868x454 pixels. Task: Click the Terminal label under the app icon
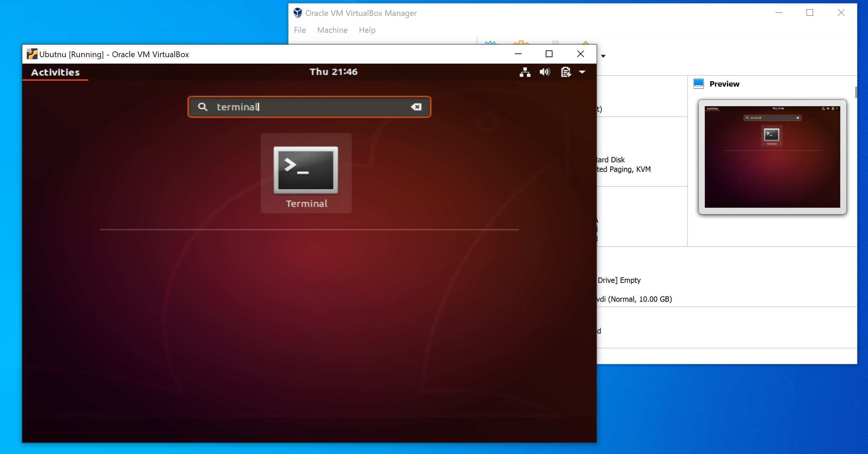306,204
